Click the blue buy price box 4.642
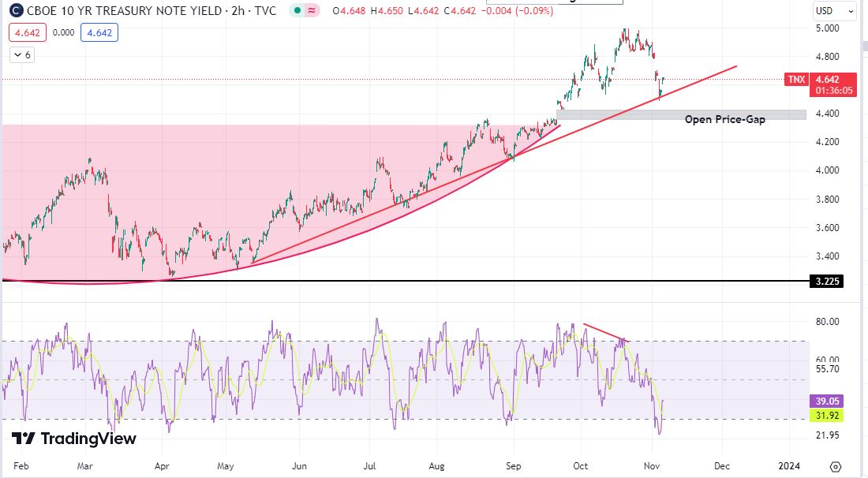 pyautogui.click(x=99, y=32)
